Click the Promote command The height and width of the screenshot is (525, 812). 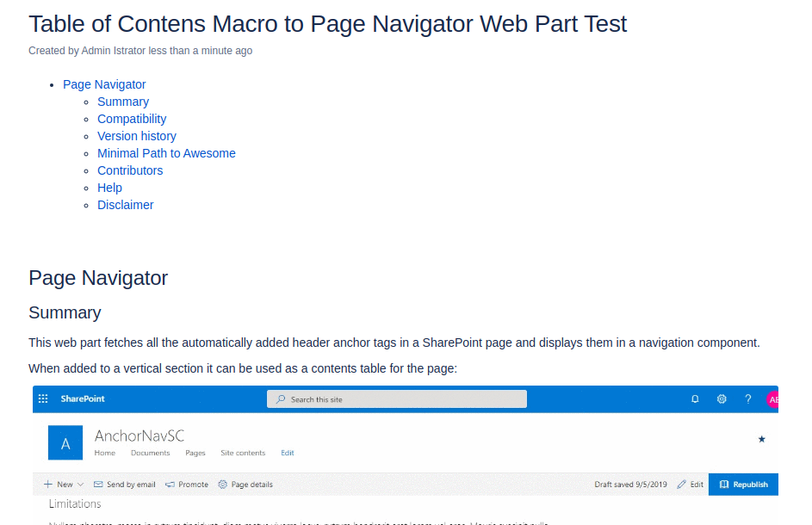187,485
